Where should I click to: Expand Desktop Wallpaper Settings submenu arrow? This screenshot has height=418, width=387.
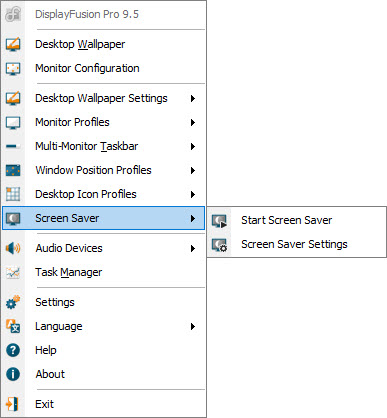(193, 98)
